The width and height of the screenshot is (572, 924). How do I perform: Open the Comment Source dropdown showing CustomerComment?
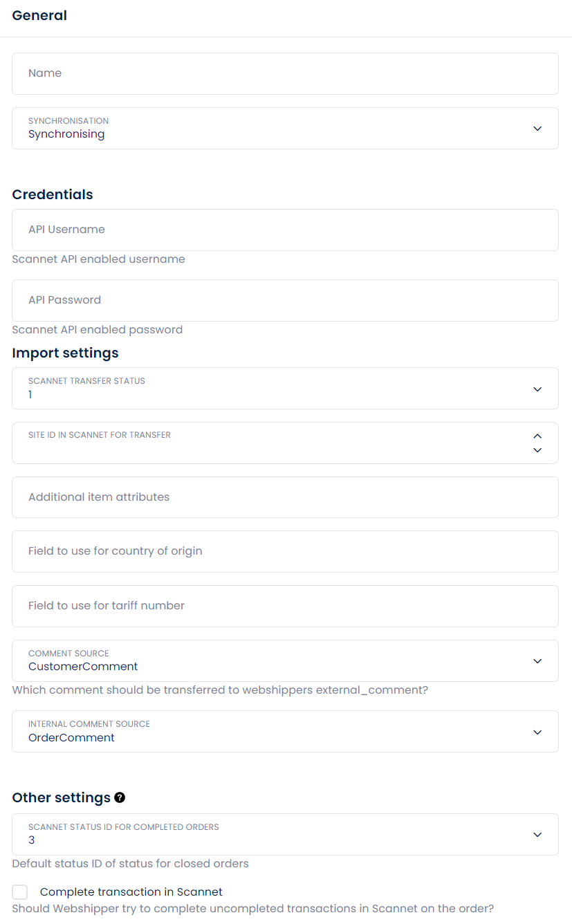pyautogui.click(x=277, y=661)
